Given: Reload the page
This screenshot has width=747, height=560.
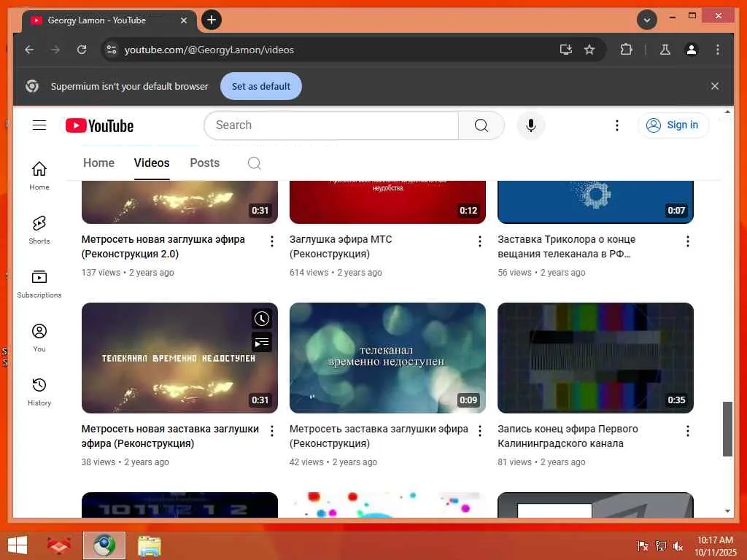Looking at the screenshot, I should click(x=82, y=50).
